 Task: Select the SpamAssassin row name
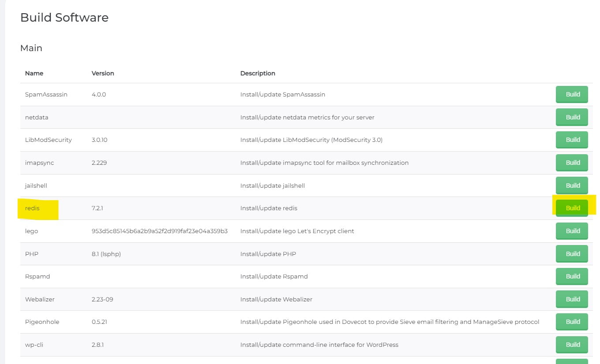46,94
